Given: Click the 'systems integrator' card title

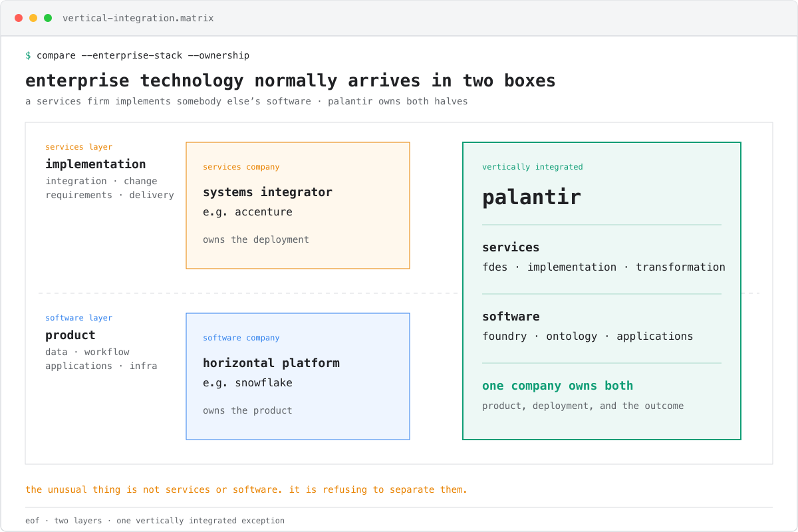Looking at the screenshot, I should [x=267, y=192].
